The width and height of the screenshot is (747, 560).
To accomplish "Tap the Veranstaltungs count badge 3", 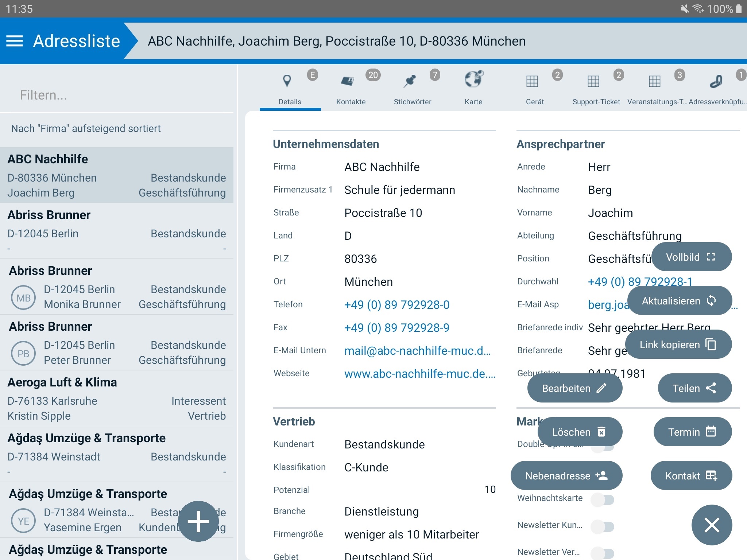I will tap(679, 75).
